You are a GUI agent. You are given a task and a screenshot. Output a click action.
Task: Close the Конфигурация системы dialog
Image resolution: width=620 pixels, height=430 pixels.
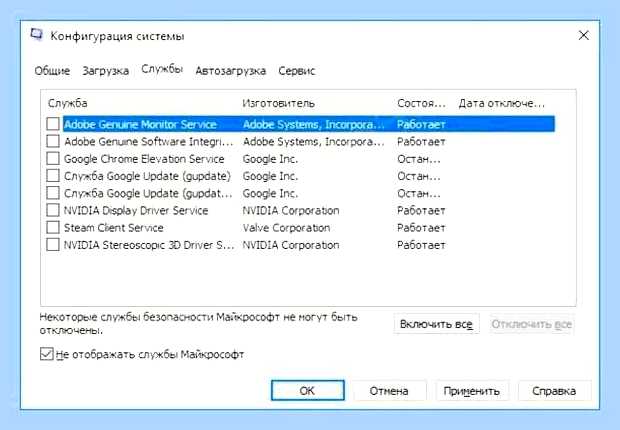[584, 35]
